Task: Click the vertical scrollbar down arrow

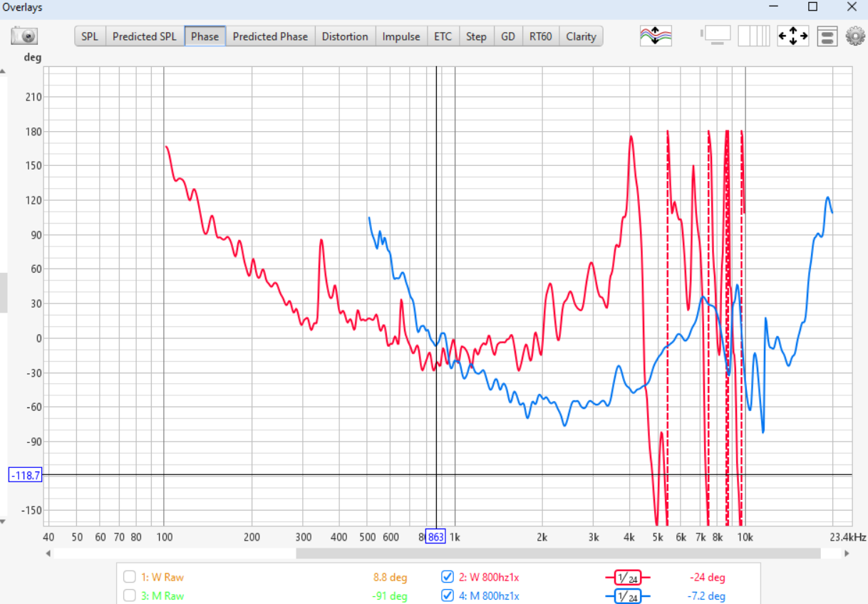Action: click(3, 521)
